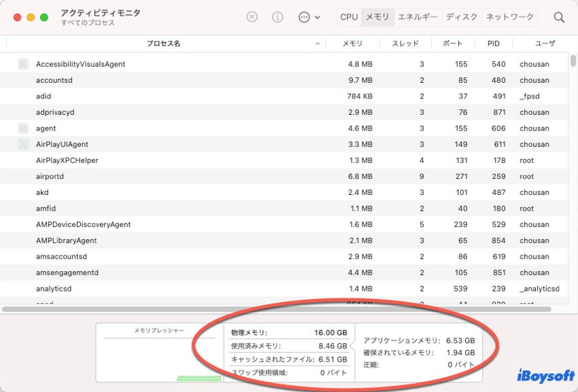Viewport: 578px width, 392px height.
Task: Click the 784 KB memory value
Action: click(x=360, y=96)
